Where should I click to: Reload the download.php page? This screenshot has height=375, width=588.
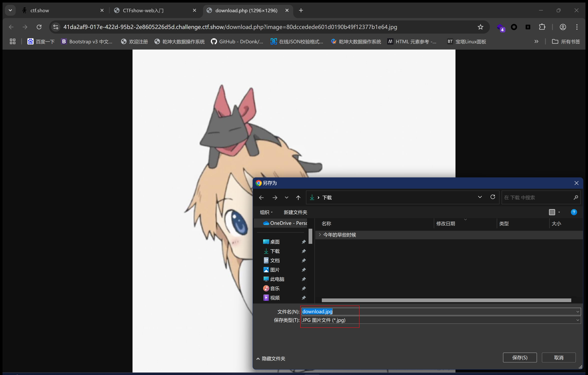coord(39,27)
